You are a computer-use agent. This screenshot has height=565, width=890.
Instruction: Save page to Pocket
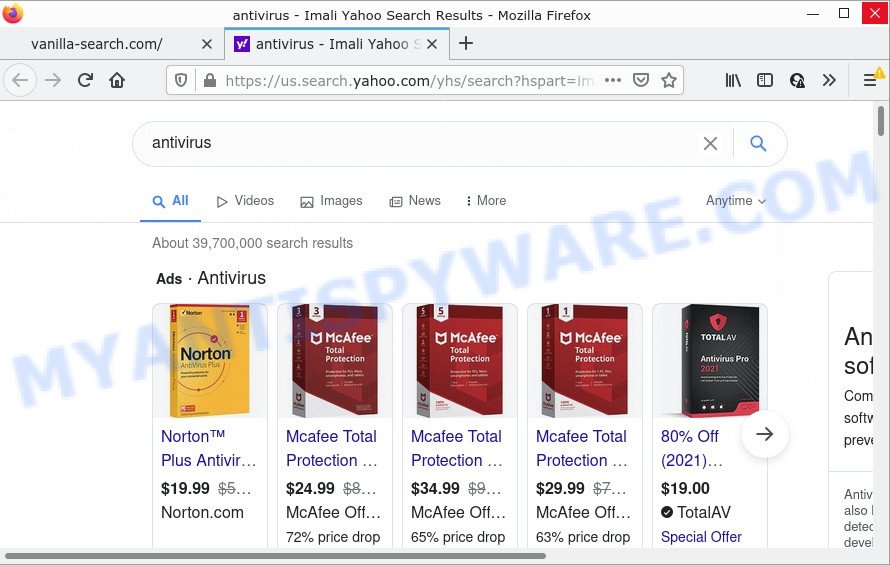coord(641,81)
